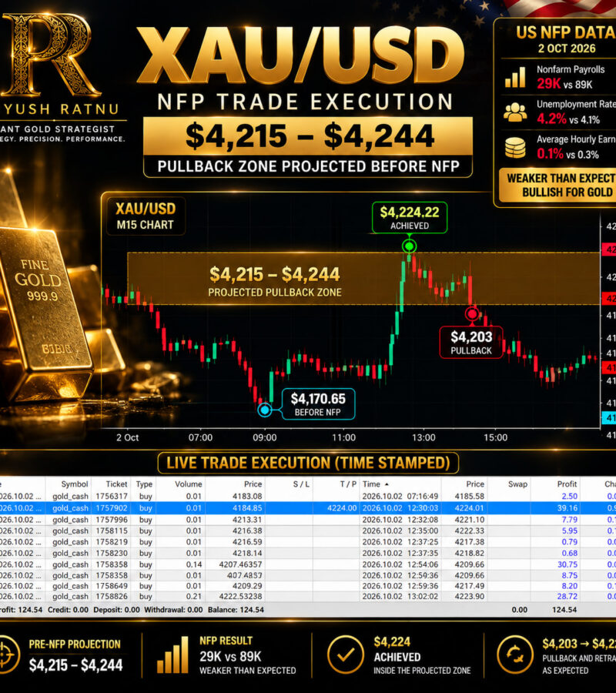Click the Swap column header
The height and width of the screenshot is (693, 616).
517,484
